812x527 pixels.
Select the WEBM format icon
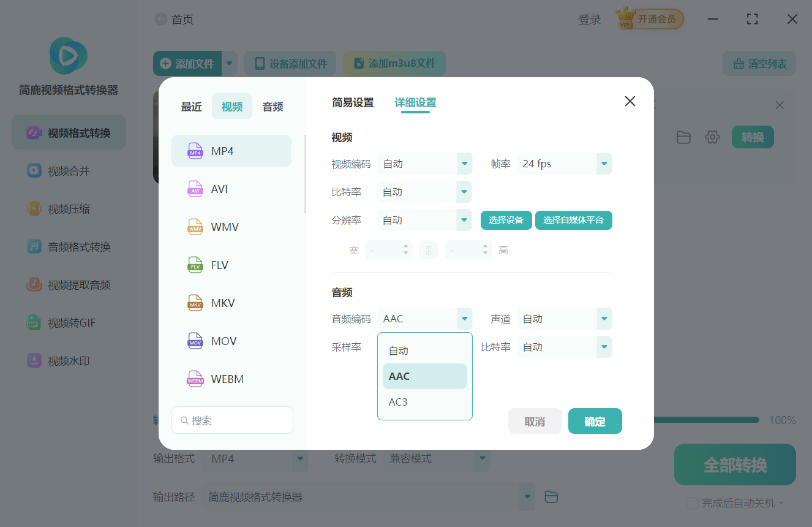click(x=195, y=379)
